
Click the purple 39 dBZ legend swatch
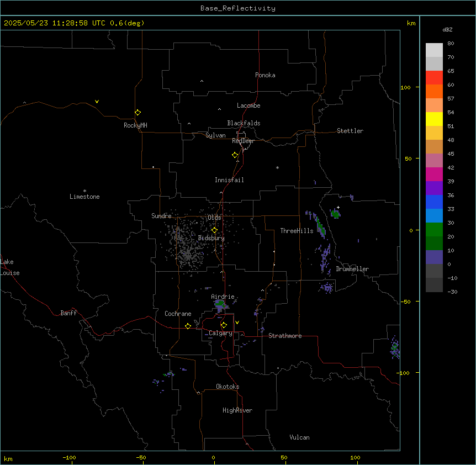(x=434, y=188)
